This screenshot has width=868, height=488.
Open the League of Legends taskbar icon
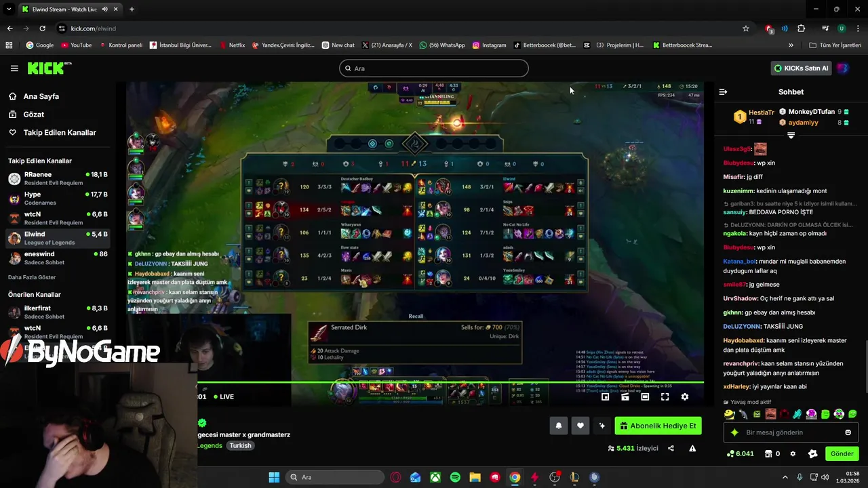coord(574,477)
